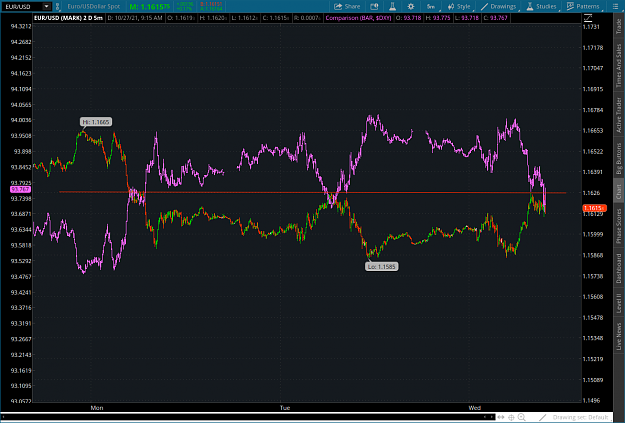Click the Comparison (BAR, $DXY) label
The image size is (625, 423).
[358, 18]
